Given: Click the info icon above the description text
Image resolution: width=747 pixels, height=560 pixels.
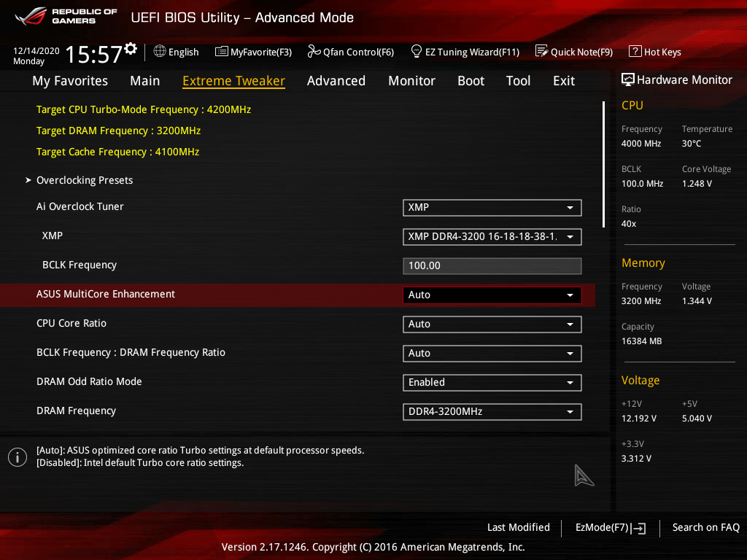Looking at the screenshot, I should [17, 457].
